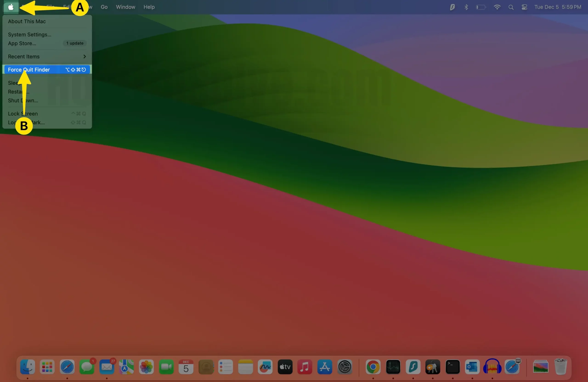Open App Store in the Dock

tap(325, 367)
